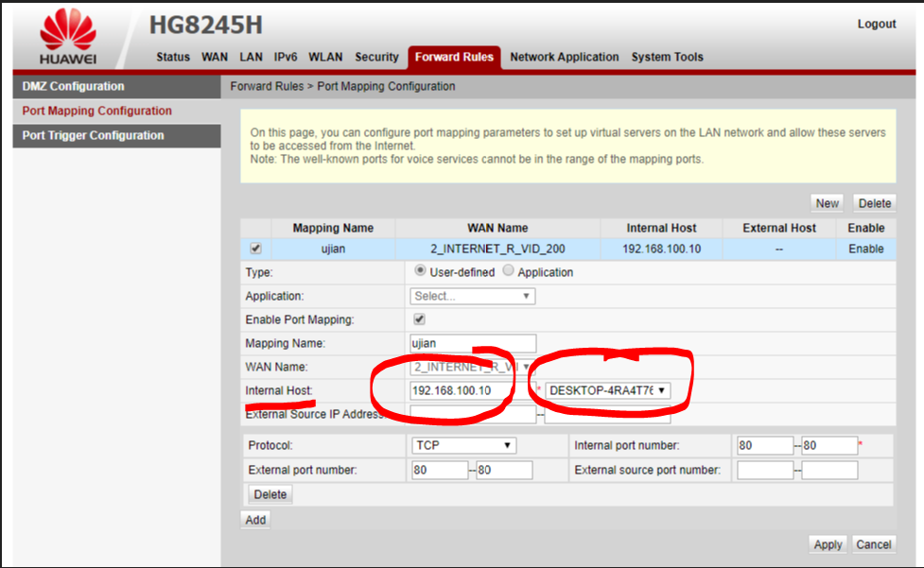This screenshot has width=924, height=568.
Task: Select the Forward Rules tab
Action: 454,57
